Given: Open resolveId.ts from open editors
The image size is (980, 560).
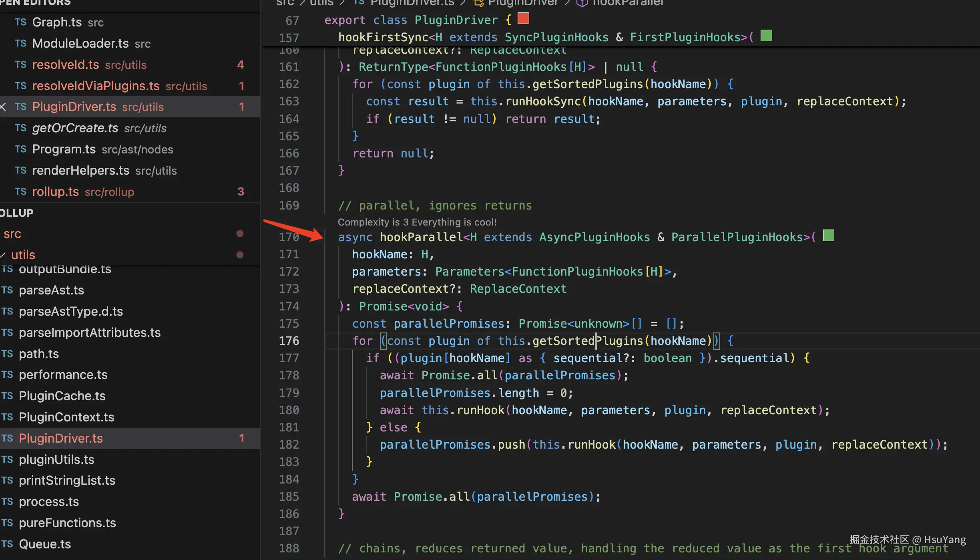Looking at the screenshot, I should coord(65,64).
